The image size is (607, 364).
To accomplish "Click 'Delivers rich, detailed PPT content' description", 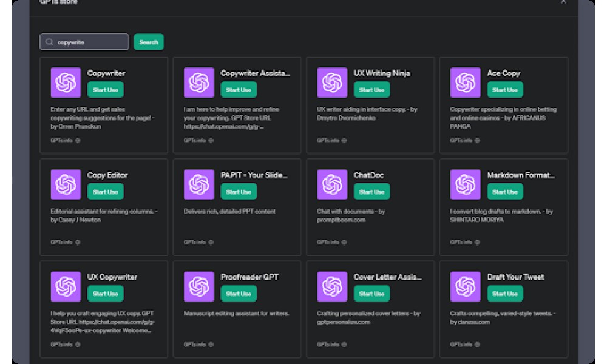I will pyautogui.click(x=229, y=211).
